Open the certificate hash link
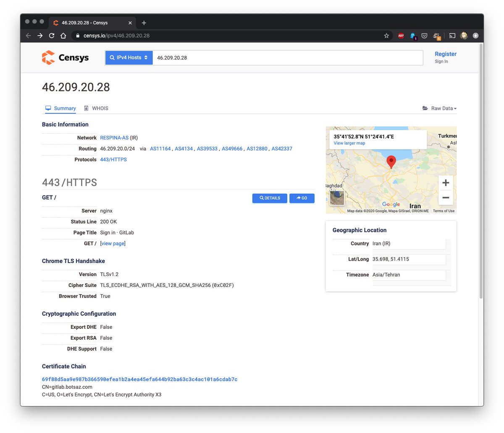 click(139, 379)
